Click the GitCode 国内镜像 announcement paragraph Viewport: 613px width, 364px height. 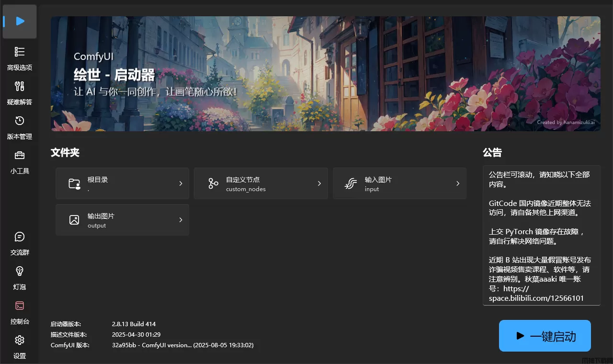[540, 208]
